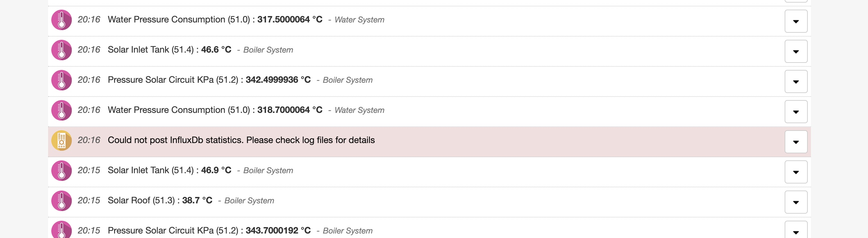This screenshot has height=238, width=868.
Task: Click the Solar Roof (51.3) entry name
Action: point(141,200)
